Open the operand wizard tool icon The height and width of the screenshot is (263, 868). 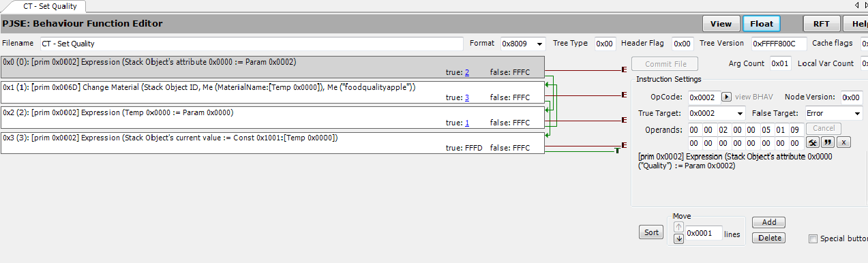(x=813, y=142)
